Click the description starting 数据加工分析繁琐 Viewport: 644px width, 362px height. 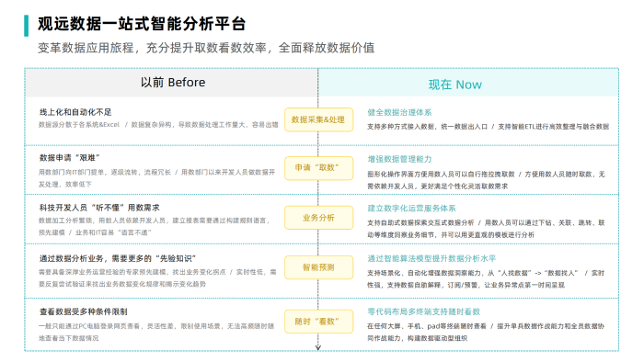coord(154,227)
